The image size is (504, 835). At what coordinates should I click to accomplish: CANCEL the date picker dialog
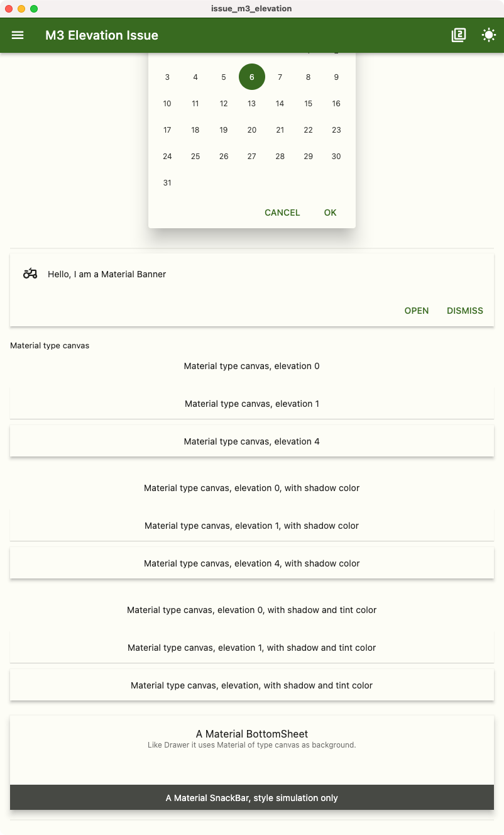tap(282, 213)
